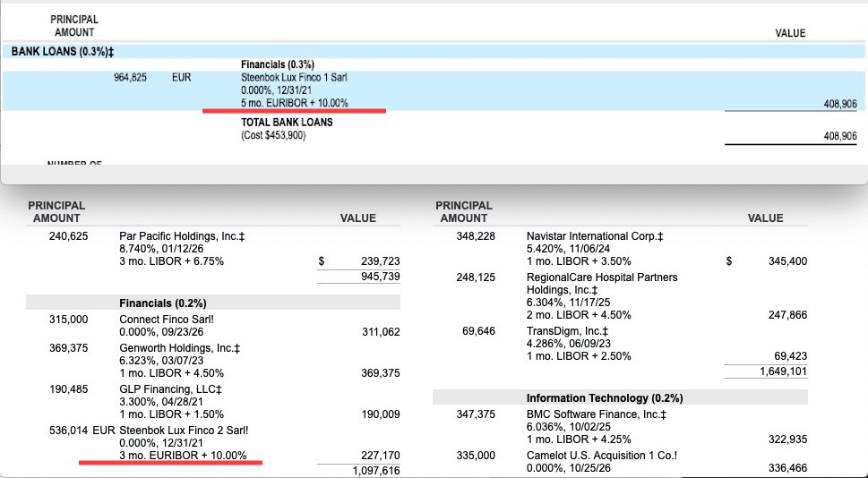Select principal amount 240,625
Viewport: 868px width, 478px height.
tap(69, 236)
